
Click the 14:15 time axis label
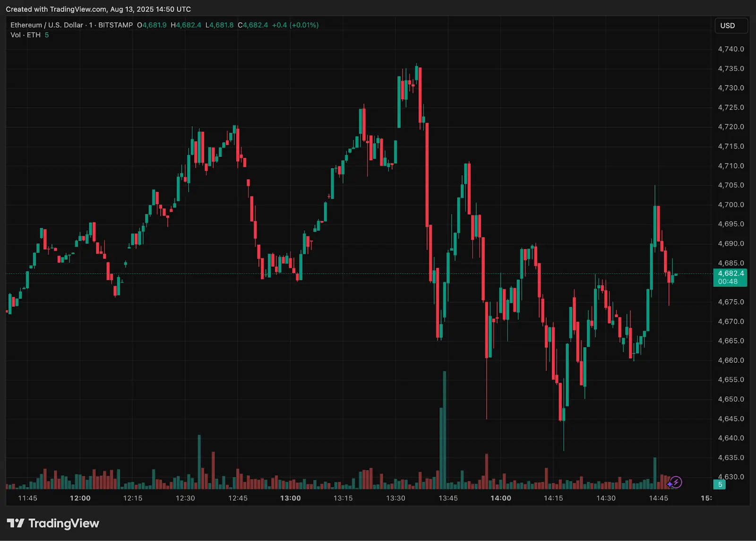553,498
